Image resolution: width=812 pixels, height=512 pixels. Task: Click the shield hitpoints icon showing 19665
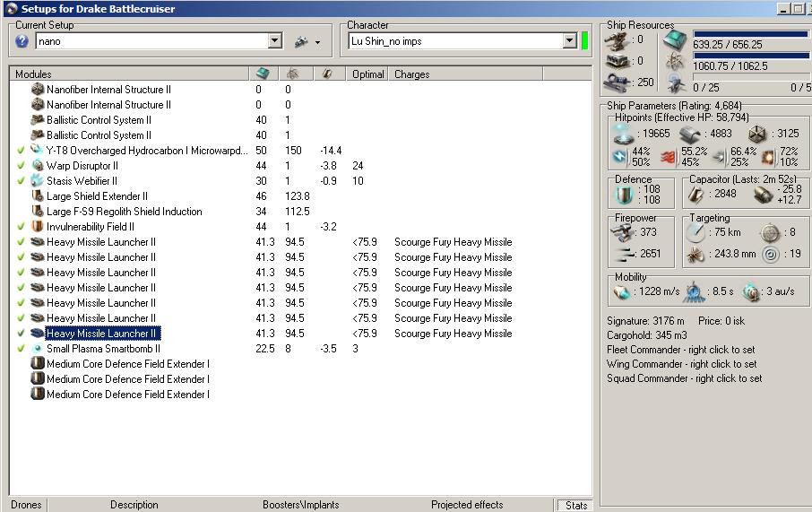[x=623, y=134]
